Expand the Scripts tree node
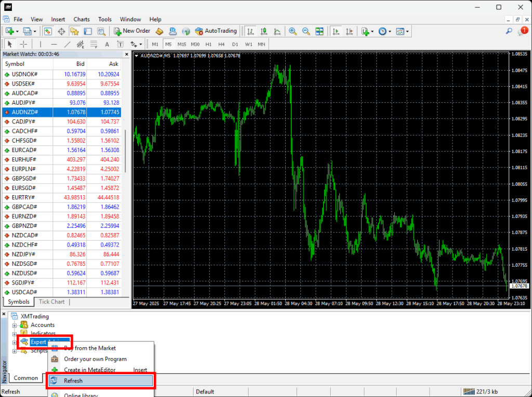The image size is (532, 397). (14, 351)
